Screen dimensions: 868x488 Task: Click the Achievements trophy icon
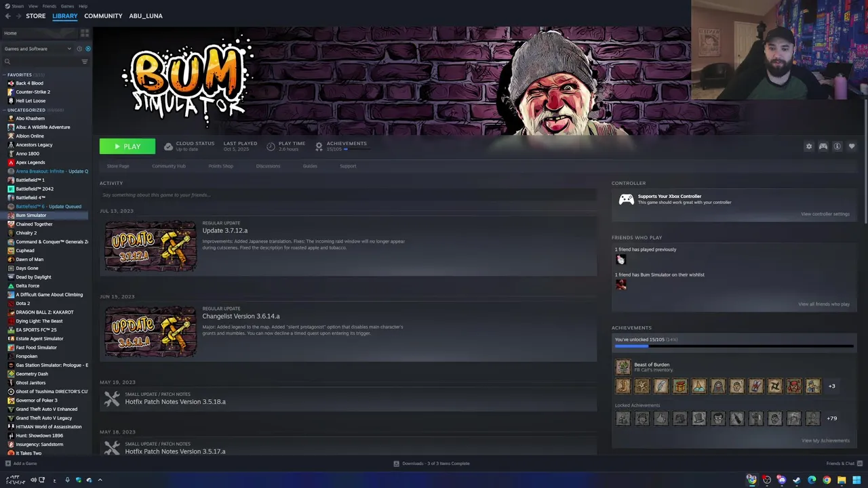[x=319, y=146]
